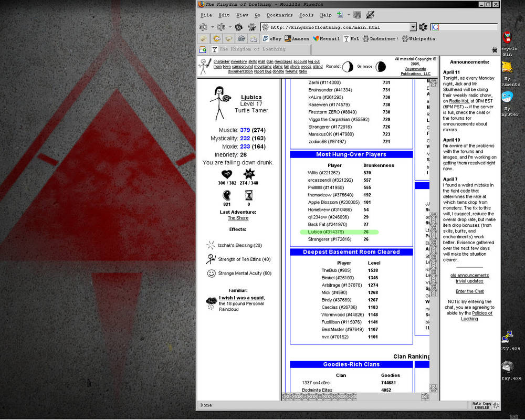Image resolution: width=525 pixels, height=420 pixels.
Task: Expand the address bar URL dropdown
Action: pyautogui.click(x=413, y=27)
